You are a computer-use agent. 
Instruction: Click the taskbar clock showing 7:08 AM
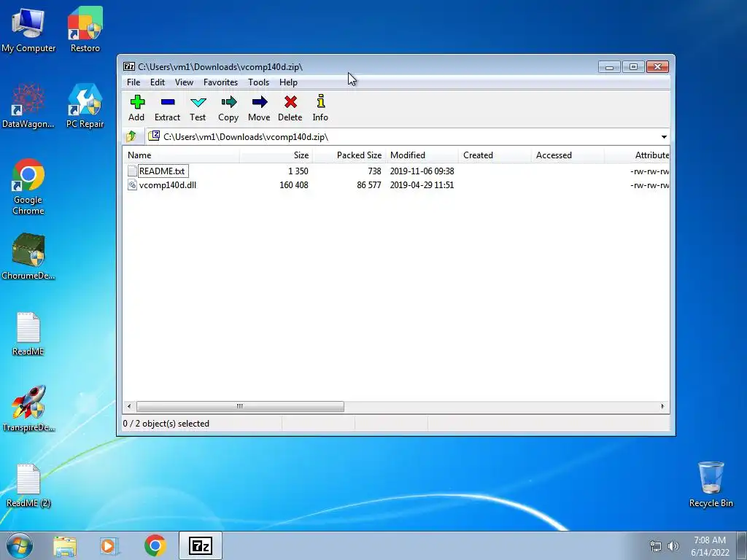[x=710, y=546]
